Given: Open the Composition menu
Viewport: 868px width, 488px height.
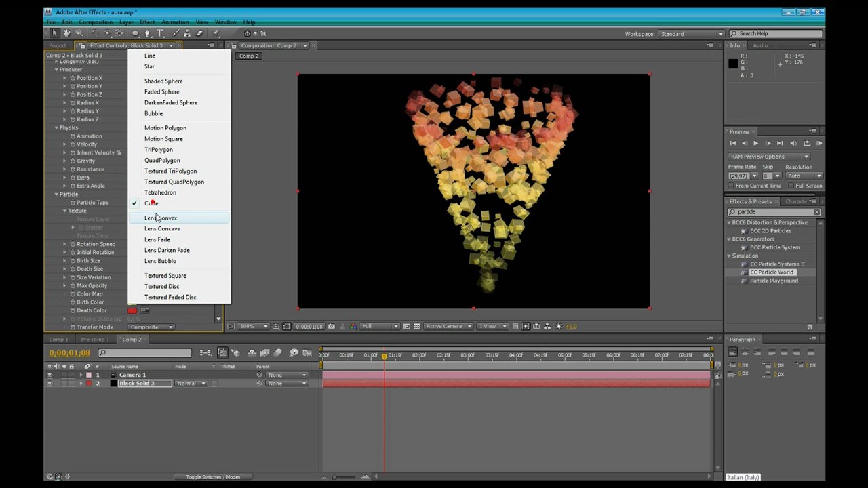Looking at the screenshot, I should coord(96,22).
